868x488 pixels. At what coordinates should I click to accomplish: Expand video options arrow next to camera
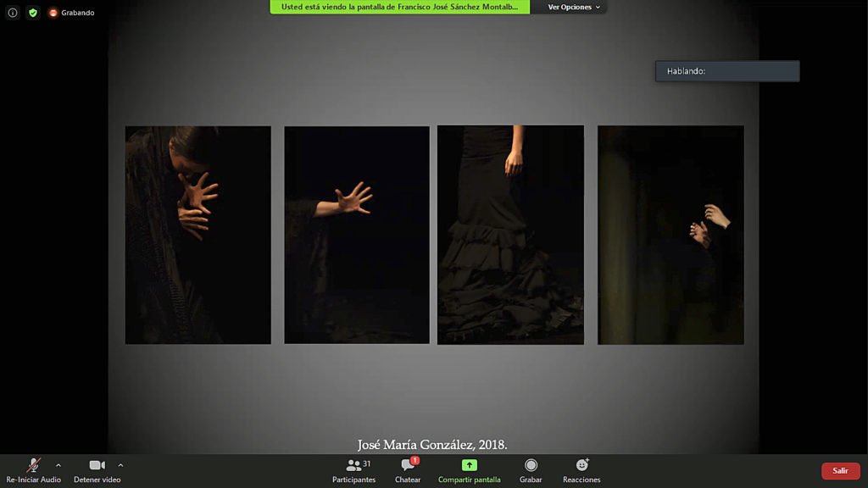[120, 465]
